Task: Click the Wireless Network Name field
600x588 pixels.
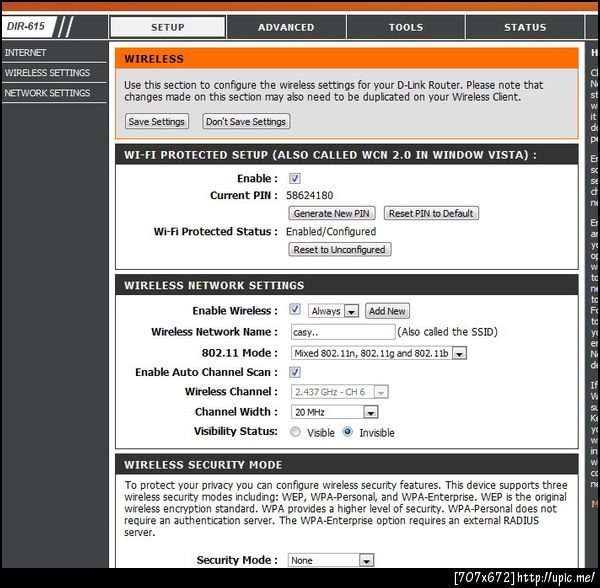Action: (x=343, y=332)
